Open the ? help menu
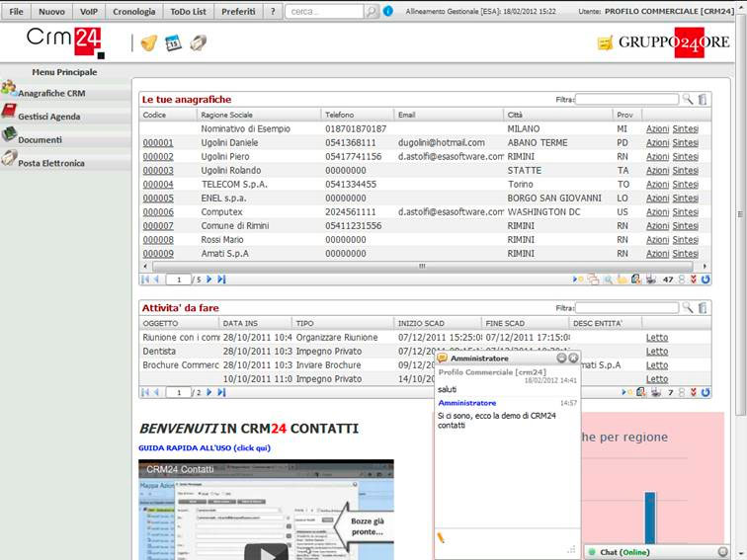The width and height of the screenshot is (747, 560). (x=273, y=12)
